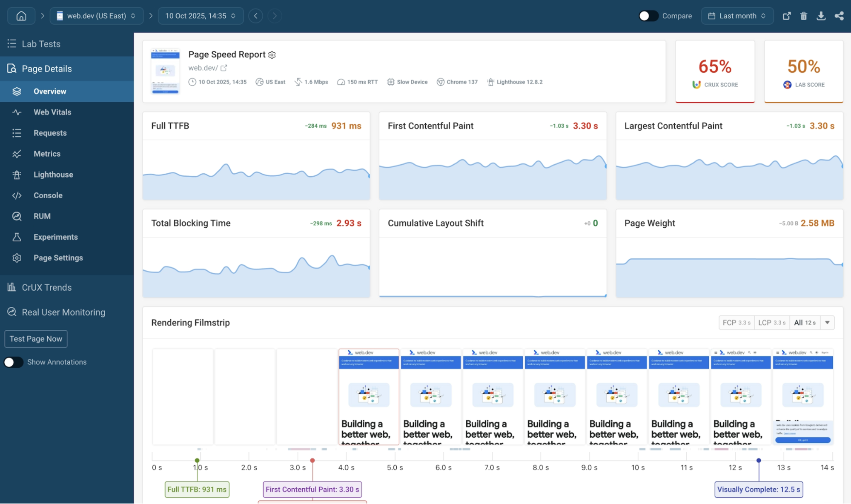The width and height of the screenshot is (851, 504).
Task: Click the Test Page Now button
Action: click(x=36, y=339)
